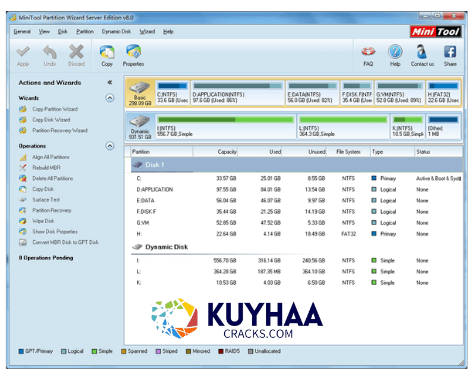Image resolution: width=476 pixels, height=378 pixels.
Task: Select Convert MBR Disk to GPT Disk
Action: (x=65, y=242)
